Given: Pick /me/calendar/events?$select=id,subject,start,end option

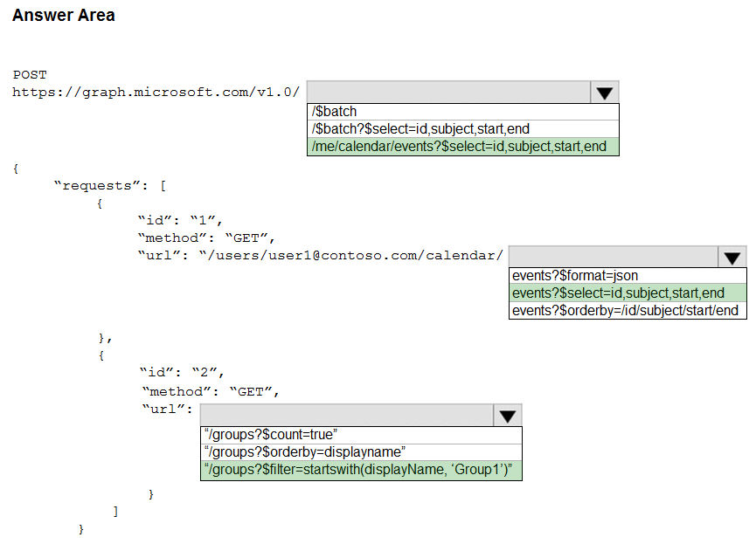Looking at the screenshot, I should pos(463,147).
